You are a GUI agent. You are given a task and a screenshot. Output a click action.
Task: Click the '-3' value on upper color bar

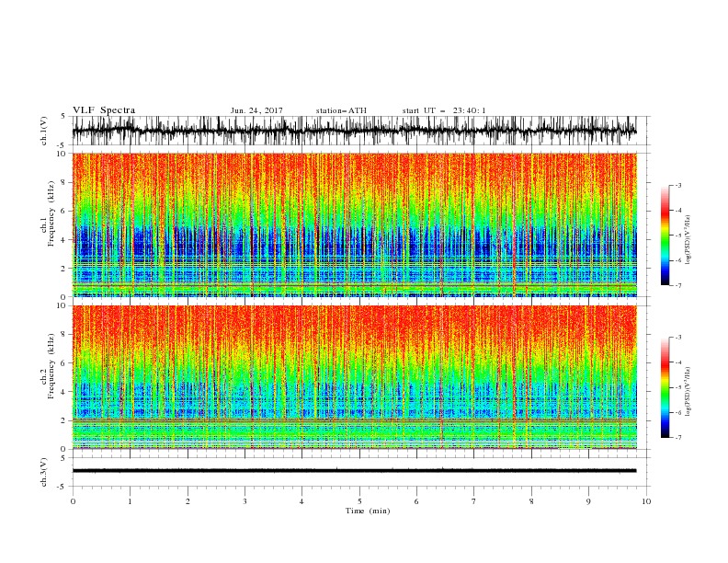point(677,185)
